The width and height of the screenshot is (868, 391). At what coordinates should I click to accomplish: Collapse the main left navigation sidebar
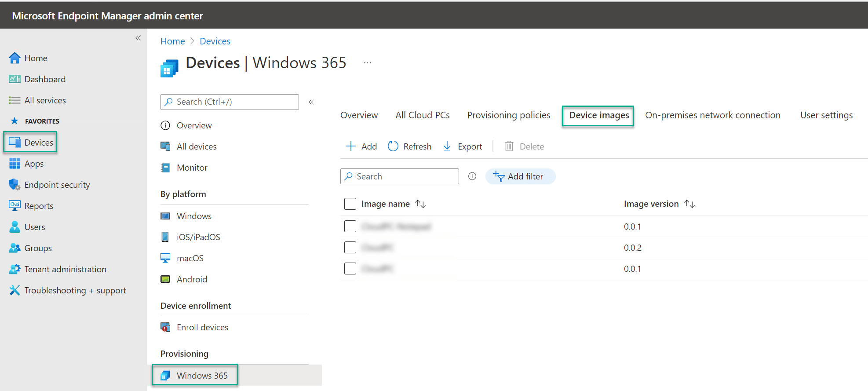point(138,38)
